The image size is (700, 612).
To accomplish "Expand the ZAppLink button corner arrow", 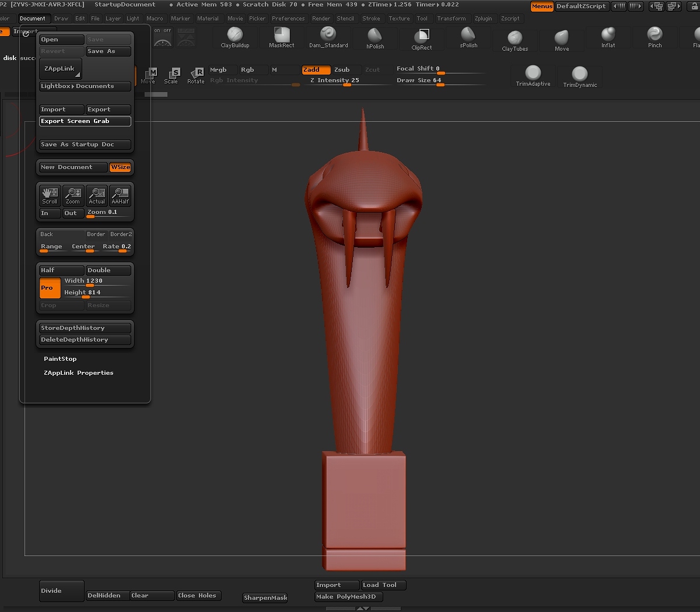I will (78, 75).
